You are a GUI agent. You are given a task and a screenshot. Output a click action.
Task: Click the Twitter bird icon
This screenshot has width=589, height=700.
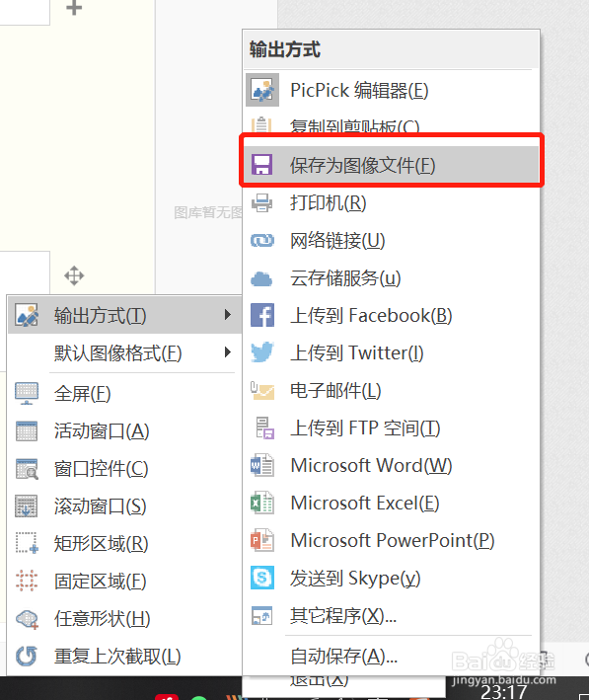(x=261, y=352)
